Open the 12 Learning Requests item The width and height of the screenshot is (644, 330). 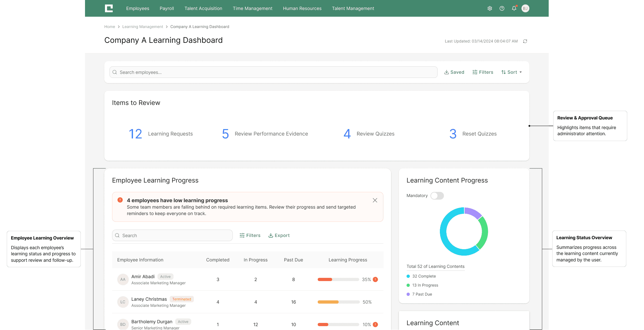(x=161, y=134)
